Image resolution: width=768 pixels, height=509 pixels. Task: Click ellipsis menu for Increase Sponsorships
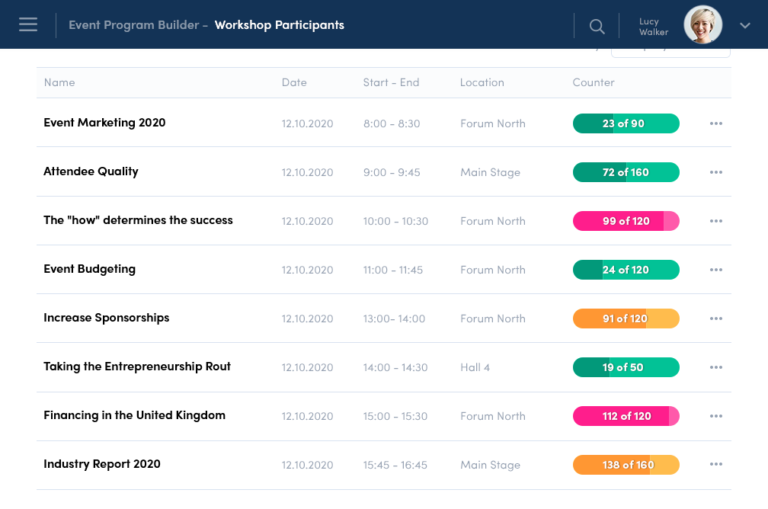(716, 319)
